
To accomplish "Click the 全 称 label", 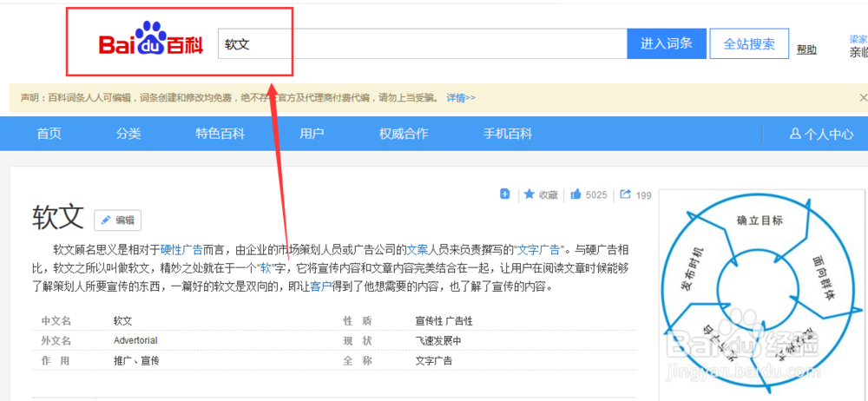I will [357, 360].
